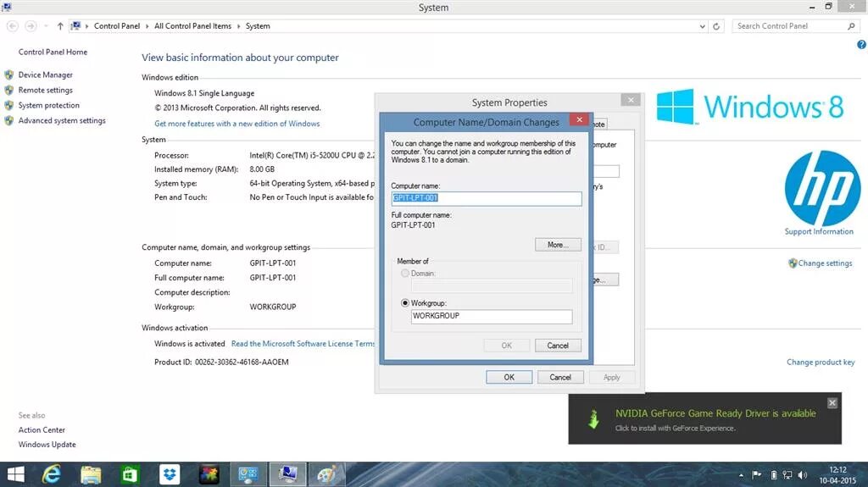868x487 pixels.
Task: Show hidden system tray icons
Action: [741, 475]
